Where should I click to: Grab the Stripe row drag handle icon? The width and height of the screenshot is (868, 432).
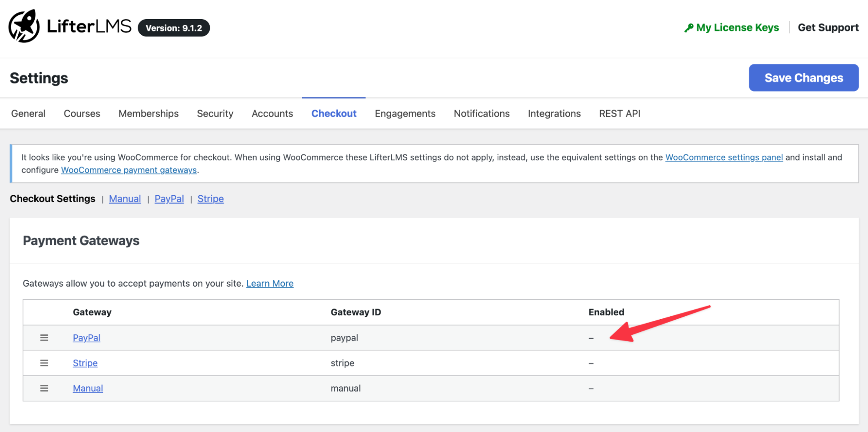44,363
